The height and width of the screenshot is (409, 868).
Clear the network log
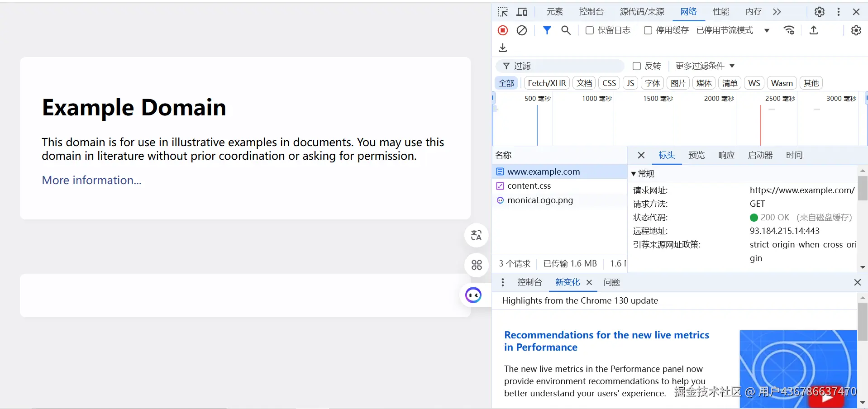tap(522, 30)
